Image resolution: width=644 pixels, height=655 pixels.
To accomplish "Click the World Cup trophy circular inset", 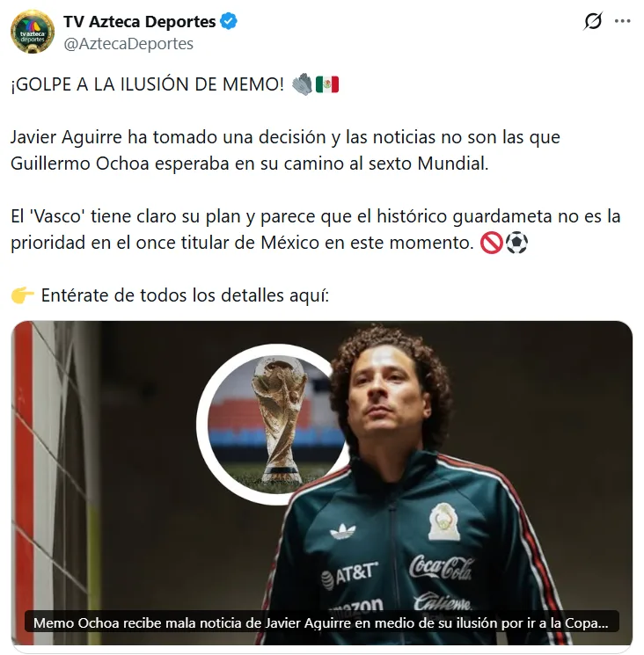I will pos(273,425).
